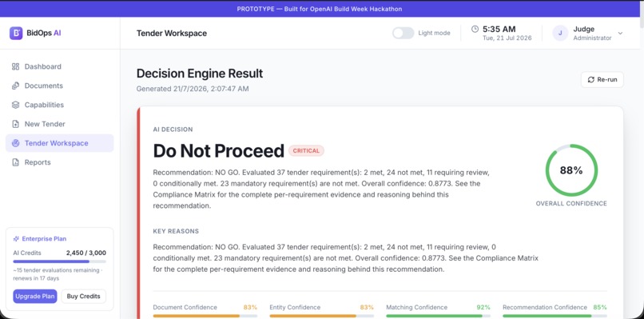Click the 'AI DECISION' label

click(173, 130)
